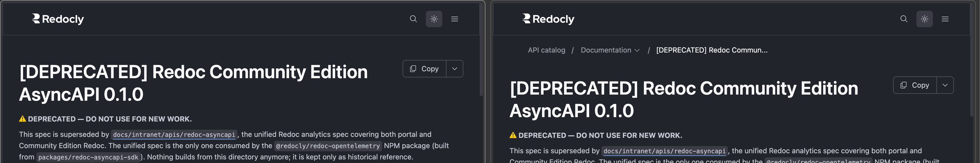
Task: Click the [DEPRECATED] Redoc Commun... breadcrumb
Action: (x=711, y=50)
